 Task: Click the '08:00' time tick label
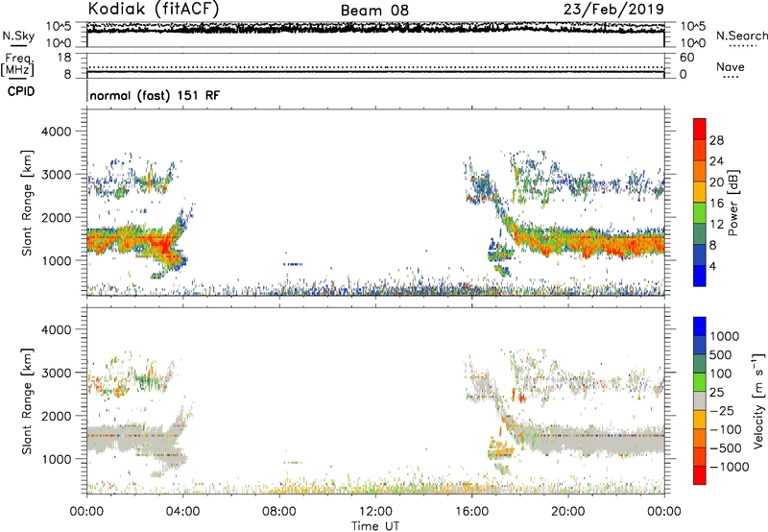279,512
